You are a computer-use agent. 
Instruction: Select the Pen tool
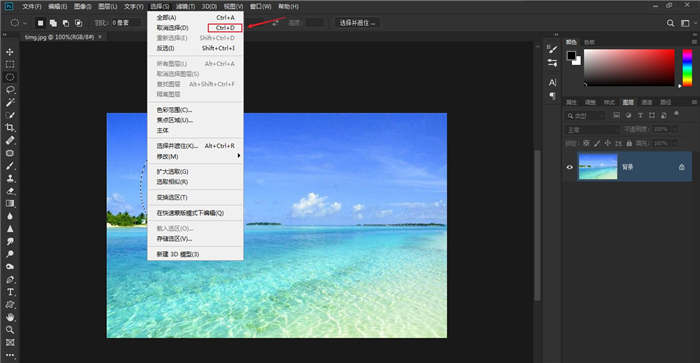(10, 280)
